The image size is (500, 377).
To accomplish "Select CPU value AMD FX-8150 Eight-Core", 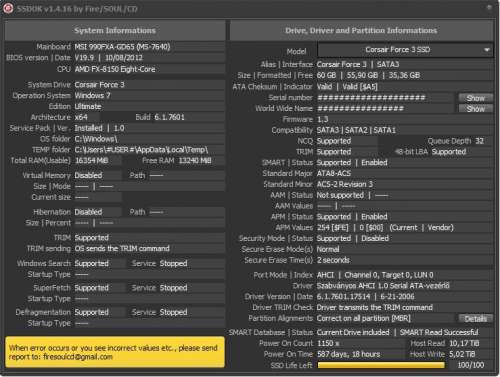I will tap(115, 69).
